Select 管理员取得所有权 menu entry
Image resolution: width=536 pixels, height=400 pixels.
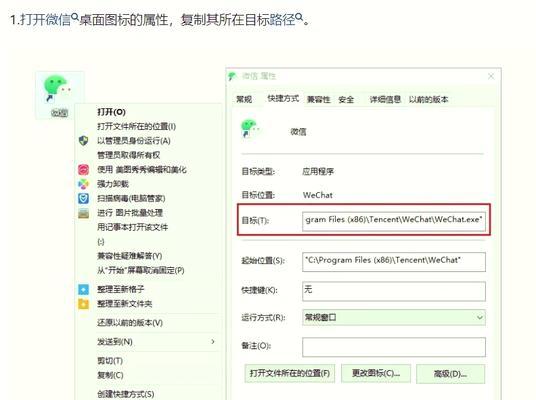pos(129,155)
